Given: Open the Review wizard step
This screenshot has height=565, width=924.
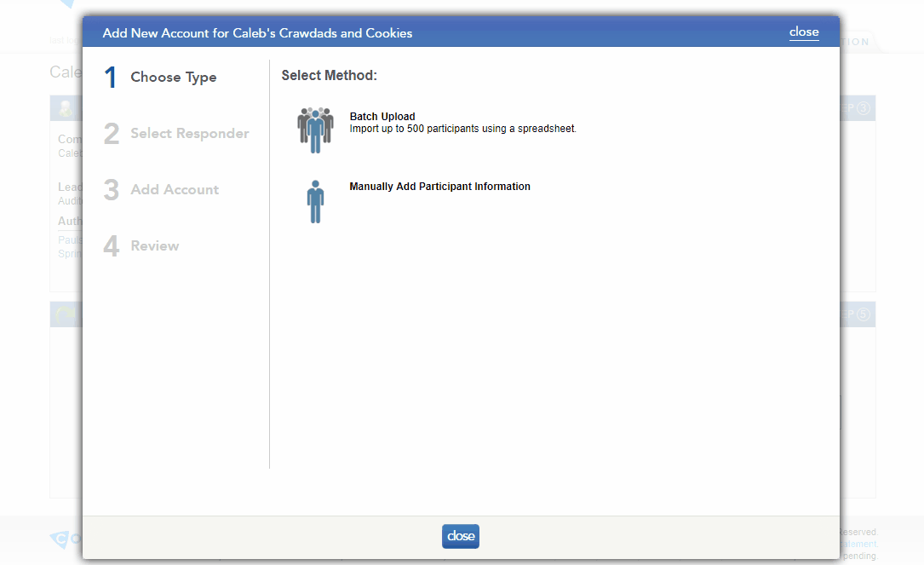Looking at the screenshot, I should coord(155,245).
